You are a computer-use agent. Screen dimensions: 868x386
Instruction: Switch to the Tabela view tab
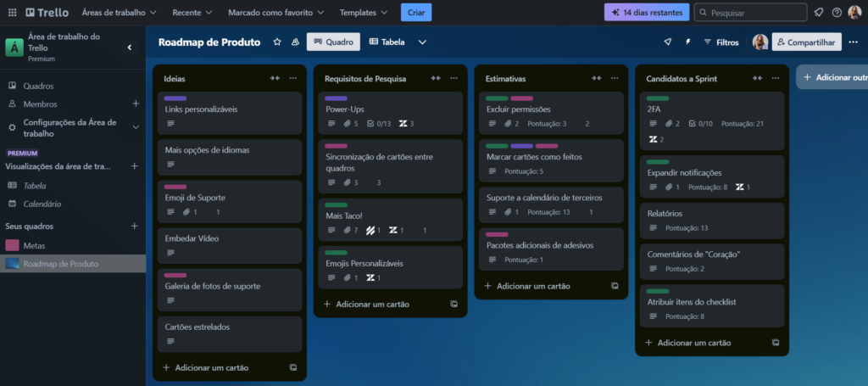387,42
